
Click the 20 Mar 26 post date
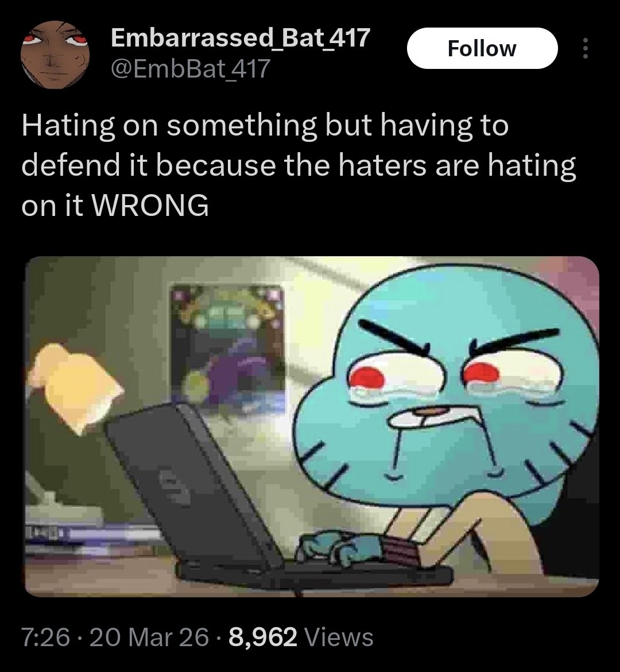(x=149, y=637)
